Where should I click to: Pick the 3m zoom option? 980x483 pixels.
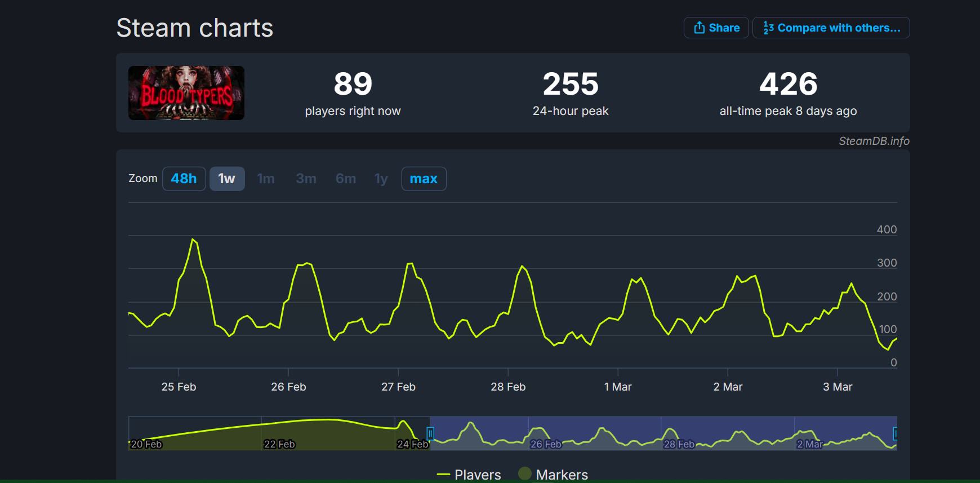(306, 179)
